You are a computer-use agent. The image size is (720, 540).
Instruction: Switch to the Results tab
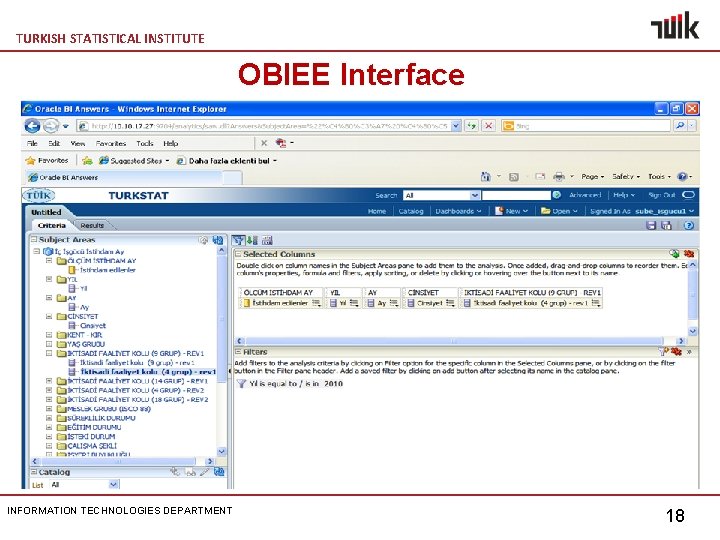click(x=92, y=225)
